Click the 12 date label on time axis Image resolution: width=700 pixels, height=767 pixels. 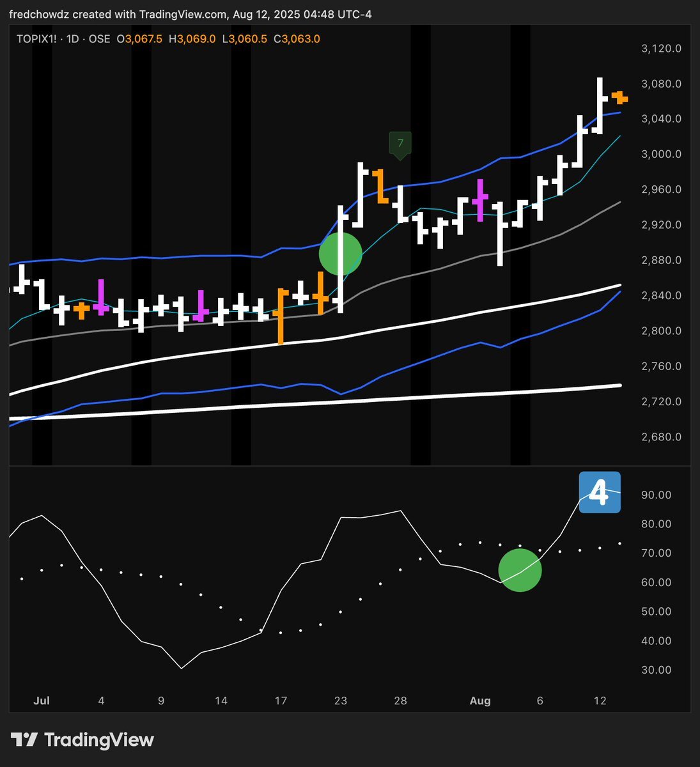(600, 701)
